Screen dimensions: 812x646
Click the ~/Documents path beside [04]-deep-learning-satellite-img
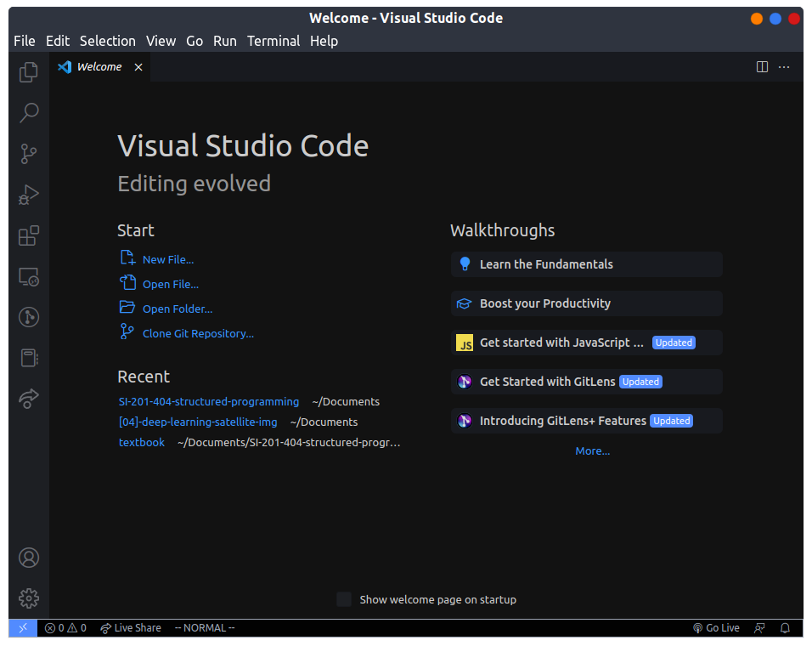click(x=324, y=422)
